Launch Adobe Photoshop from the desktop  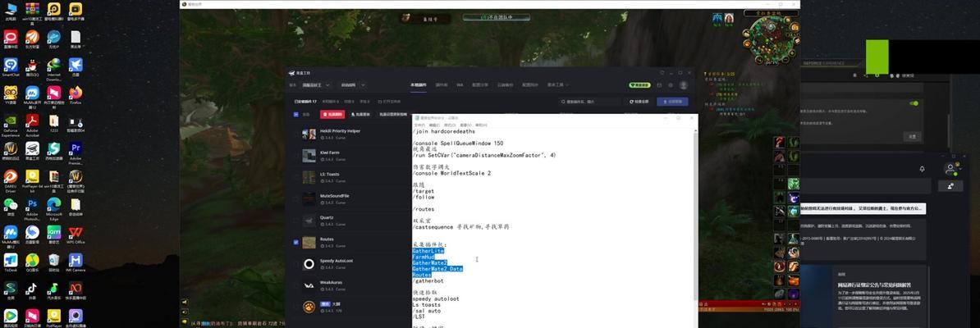coord(32,206)
